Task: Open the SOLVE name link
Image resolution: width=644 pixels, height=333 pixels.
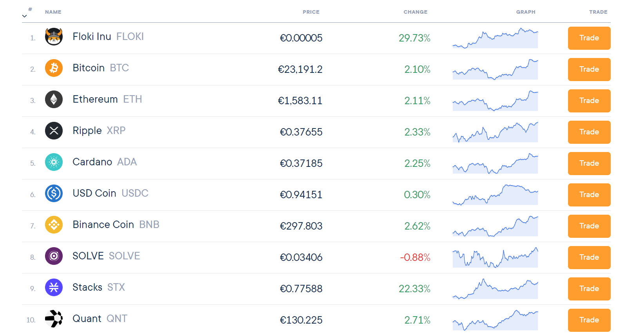Action: coord(106,256)
